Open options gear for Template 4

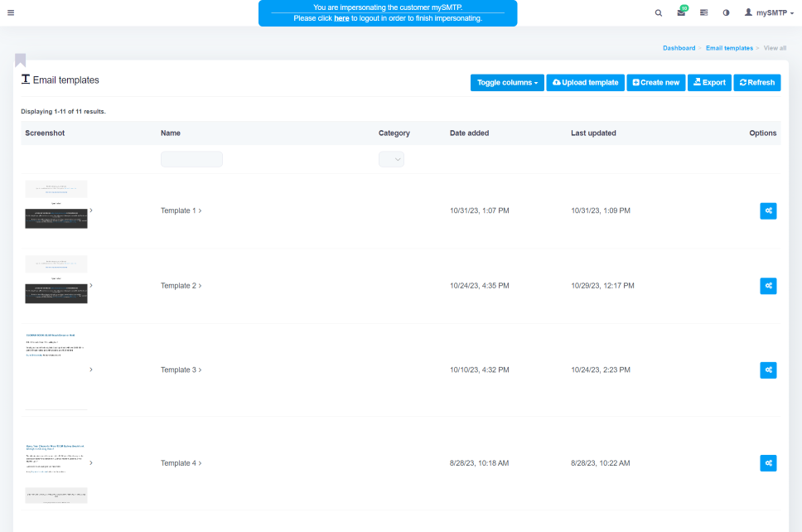pos(768,463)
